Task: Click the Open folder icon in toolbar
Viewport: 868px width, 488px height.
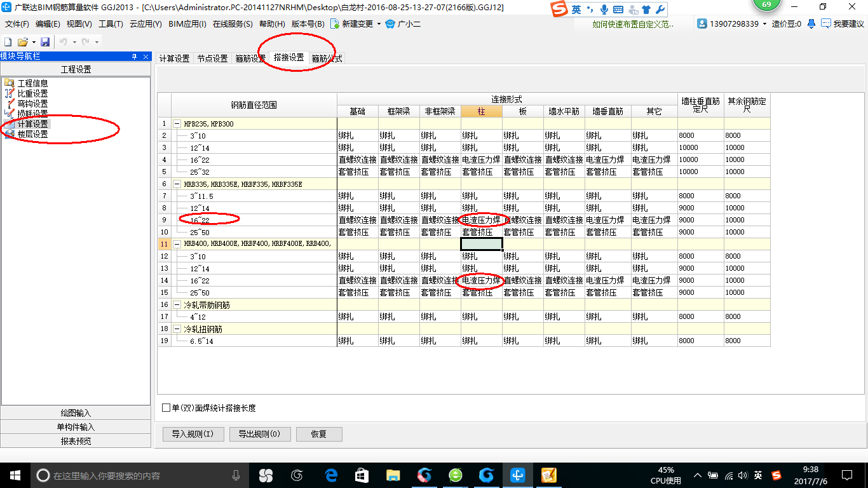Action: pyautogui.click(x=22, y=41)
